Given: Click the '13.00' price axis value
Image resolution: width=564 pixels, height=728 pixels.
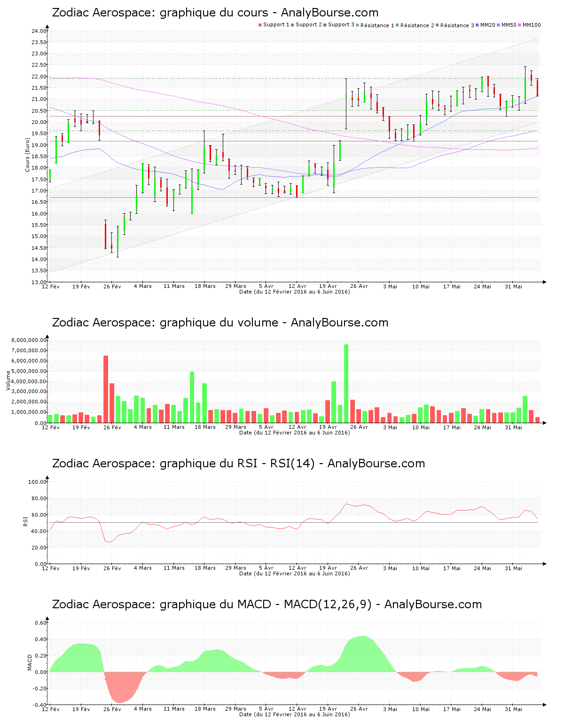Looking at the screenshot, I should [39, 282].
